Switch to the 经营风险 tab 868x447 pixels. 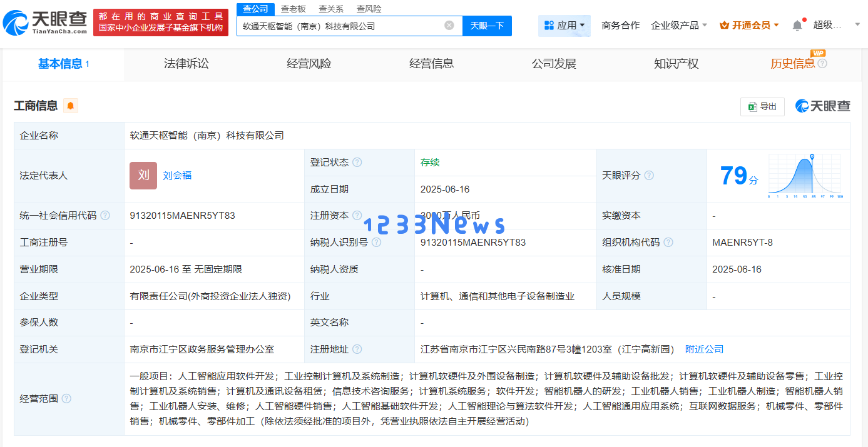(309, 64)
